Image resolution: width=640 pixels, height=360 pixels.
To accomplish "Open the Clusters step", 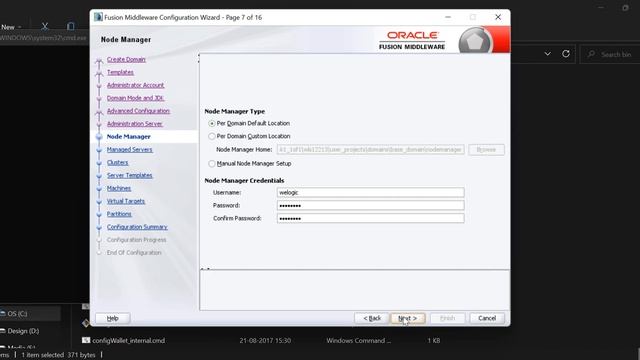I will tap(118, 162).
